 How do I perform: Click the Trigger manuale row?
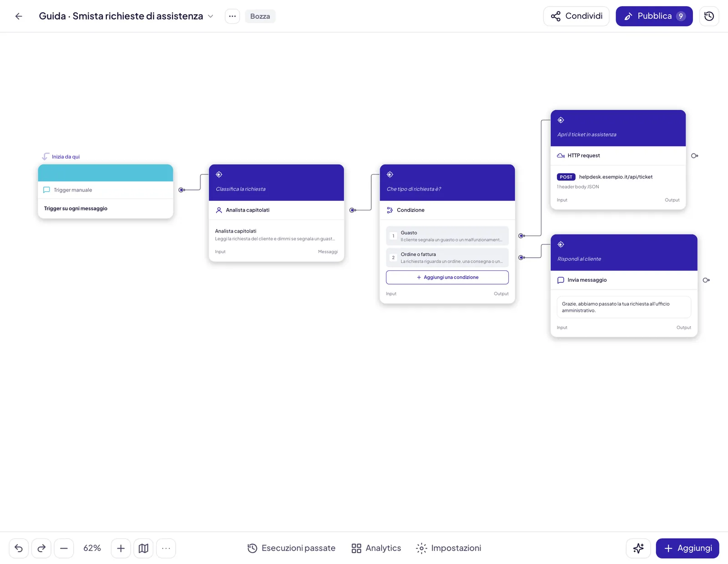click(106, 190)
